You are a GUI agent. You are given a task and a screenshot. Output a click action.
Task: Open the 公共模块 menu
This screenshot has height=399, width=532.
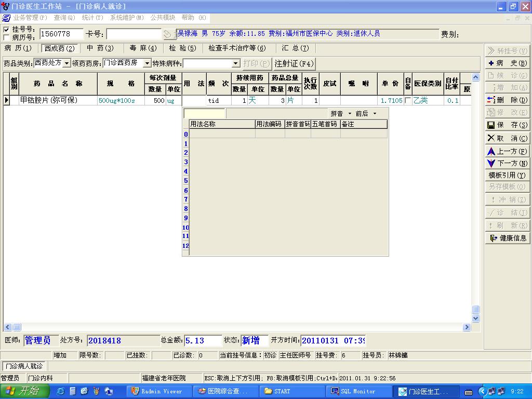point(163,18)
